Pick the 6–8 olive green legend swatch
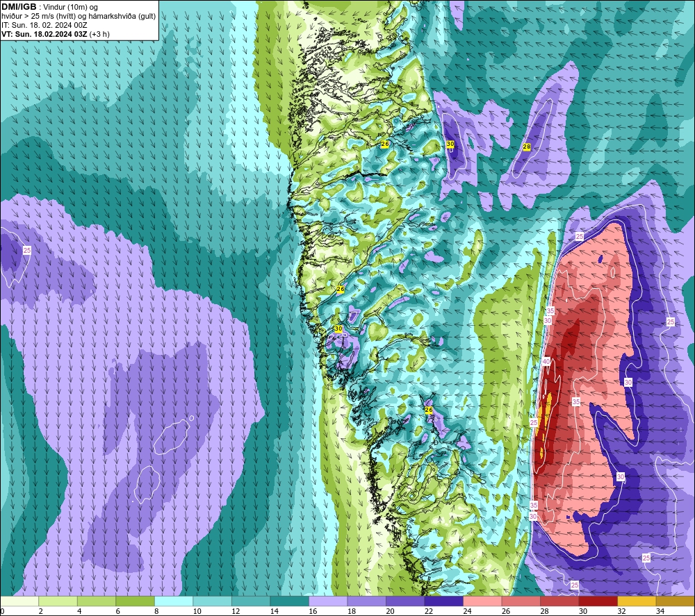Viewport: 695px width, 616px height. [136, 601]
